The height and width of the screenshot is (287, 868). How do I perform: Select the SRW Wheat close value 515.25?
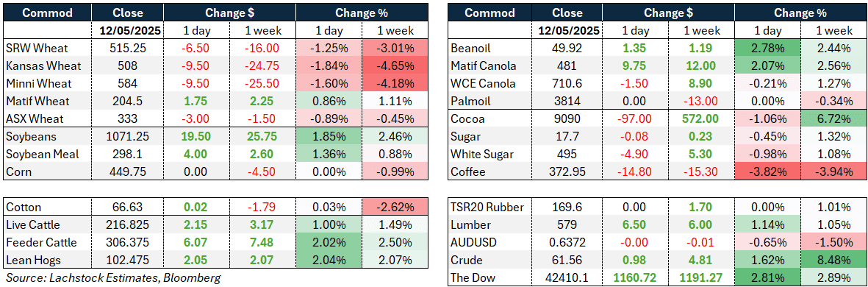point(127,49)
